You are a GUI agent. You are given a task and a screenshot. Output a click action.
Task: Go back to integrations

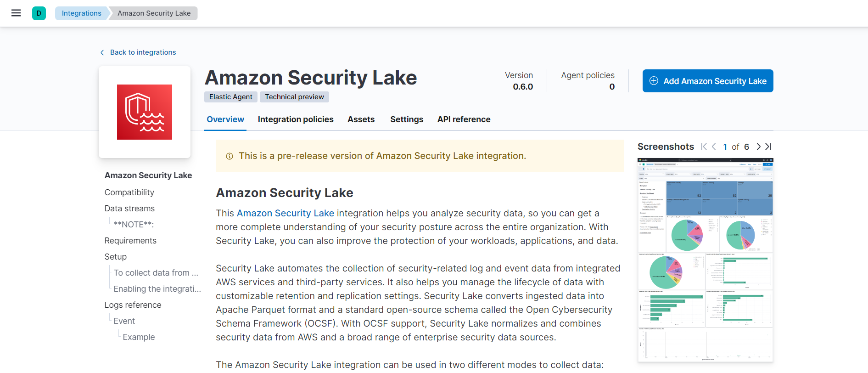(142, 52)
